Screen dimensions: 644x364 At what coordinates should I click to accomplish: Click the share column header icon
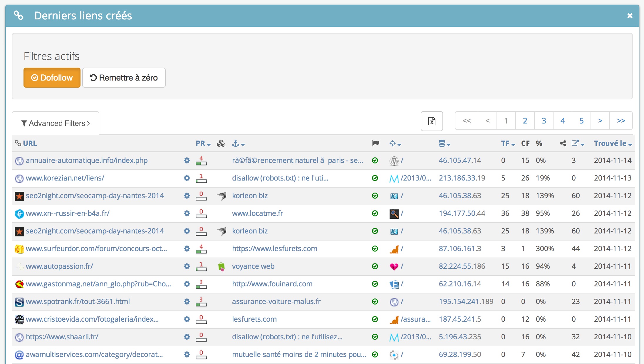[x=563, y=143]
